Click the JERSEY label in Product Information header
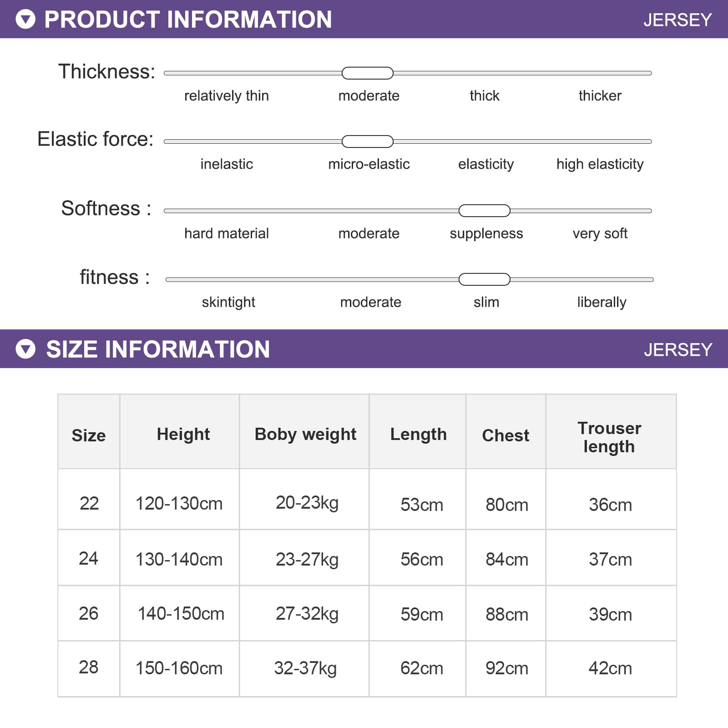The width and height of the screenshot is (728, 728). tap(677, 20)
